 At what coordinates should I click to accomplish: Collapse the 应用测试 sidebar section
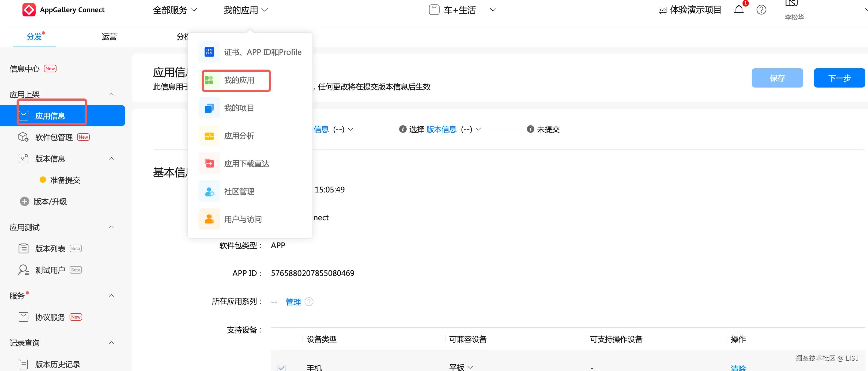(112, 227)
